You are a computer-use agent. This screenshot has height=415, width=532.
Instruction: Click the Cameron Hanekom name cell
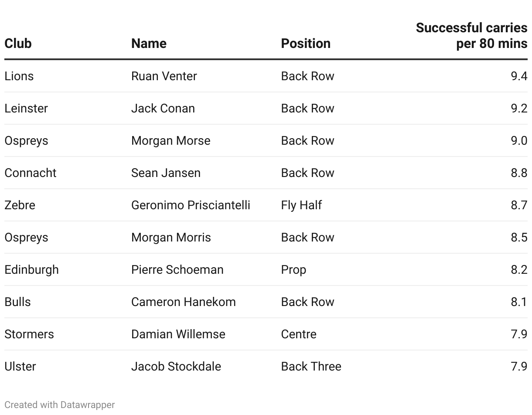[x=183, y=302]
